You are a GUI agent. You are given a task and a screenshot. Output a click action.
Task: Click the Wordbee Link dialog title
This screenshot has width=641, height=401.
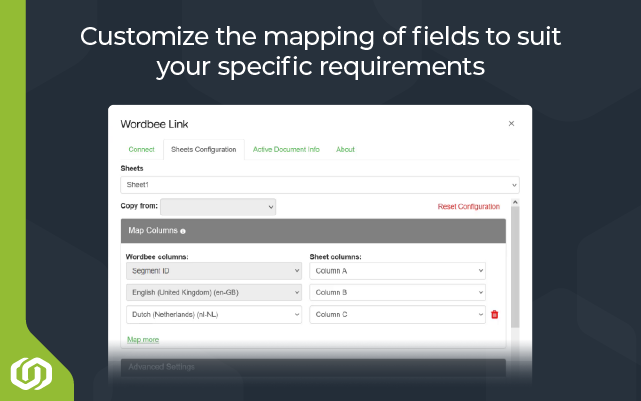pyautogui.click(x=154, y=124)
